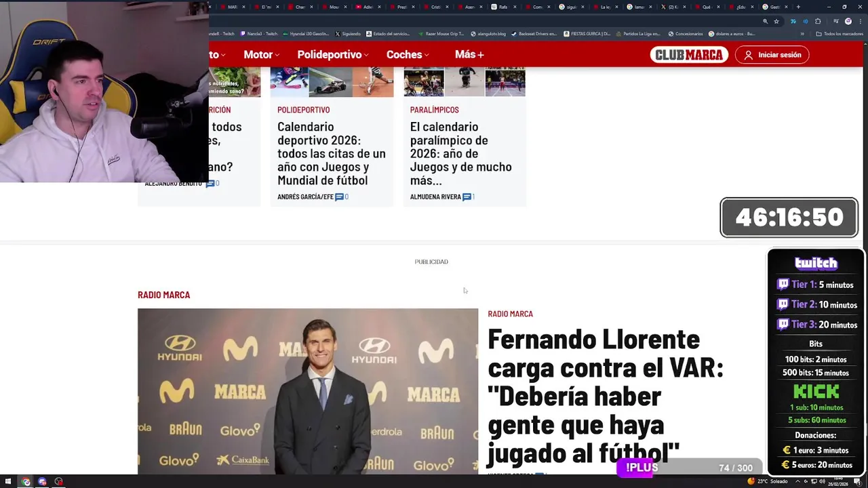The height and width of the screenshot is (488, 868).
Task: Open the Partidos La Liga bookmark
Action: pos(638,33)
